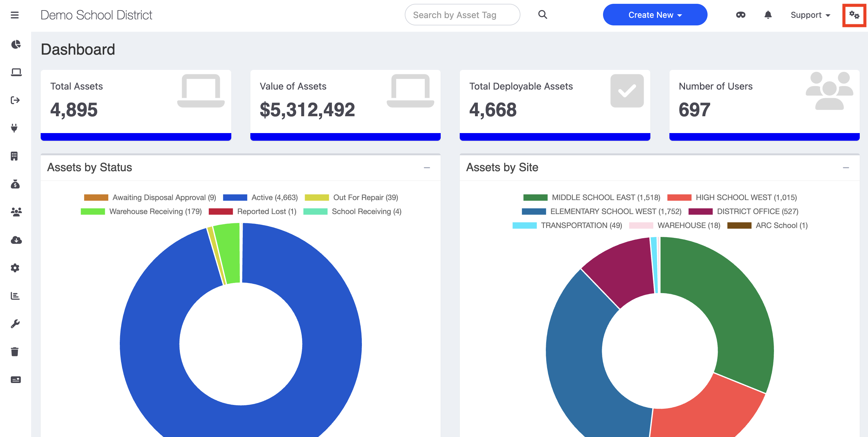Open the Support dropdown menu
This screenshot has width=868, height=437.
810,15
